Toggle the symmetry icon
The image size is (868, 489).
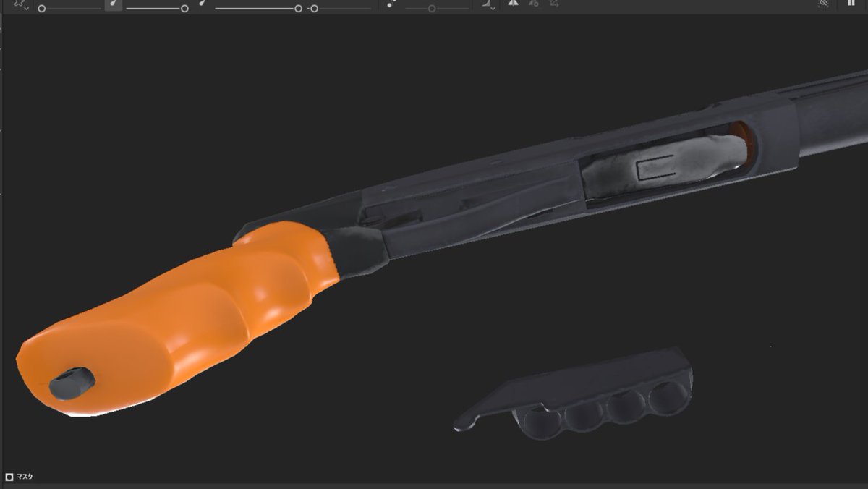[513, 4]
